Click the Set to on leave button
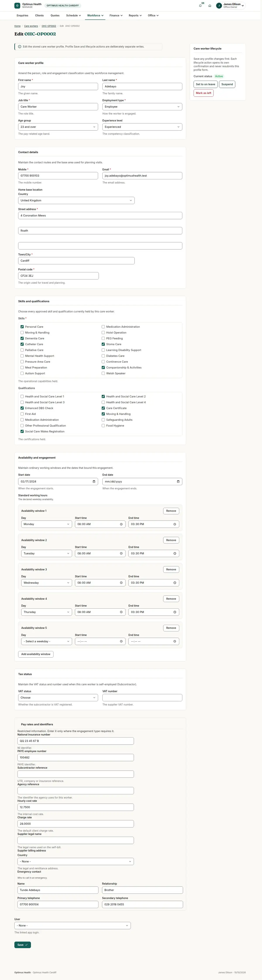Screen dimensions: 262x980 [205, 85]
